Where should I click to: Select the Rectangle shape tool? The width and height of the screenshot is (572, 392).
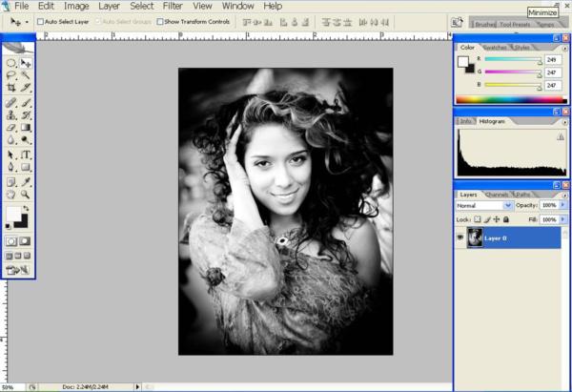[25, 167]
